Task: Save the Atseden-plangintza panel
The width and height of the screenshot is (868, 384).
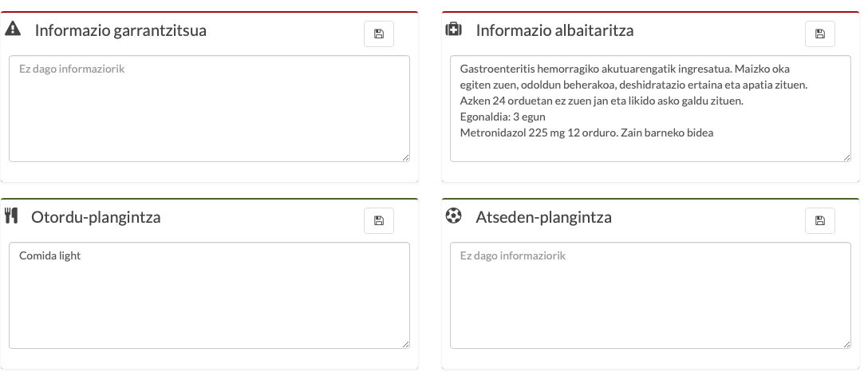Action: pyautogui.click(x=820, y=220)
